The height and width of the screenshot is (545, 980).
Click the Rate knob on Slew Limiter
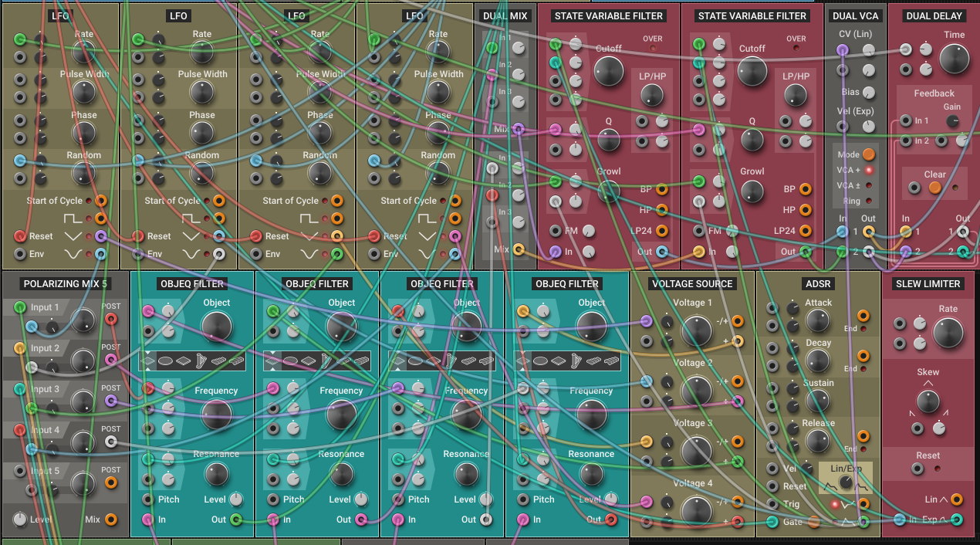tap(948, 333)
